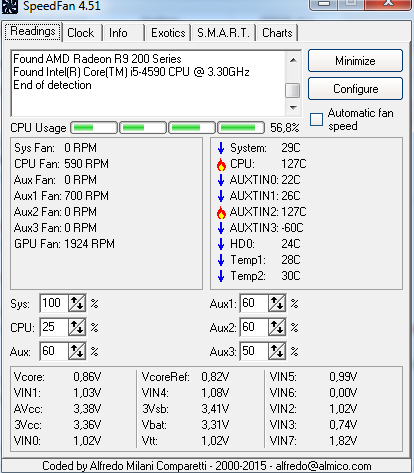Click the blue arrow icon for Temp1

coord(221,260)
